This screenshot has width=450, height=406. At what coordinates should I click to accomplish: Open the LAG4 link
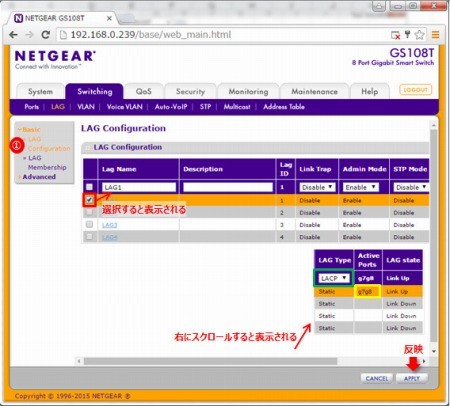tap(110, 237)
